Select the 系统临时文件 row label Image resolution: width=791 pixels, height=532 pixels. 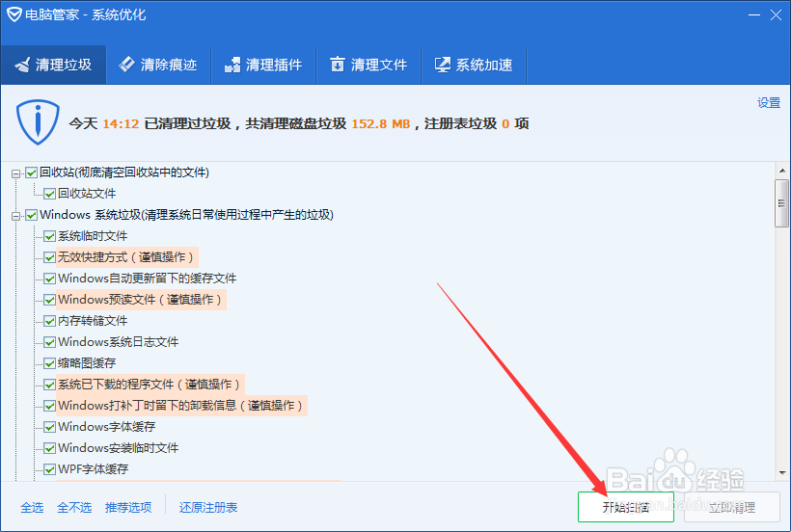coord(93,236)
